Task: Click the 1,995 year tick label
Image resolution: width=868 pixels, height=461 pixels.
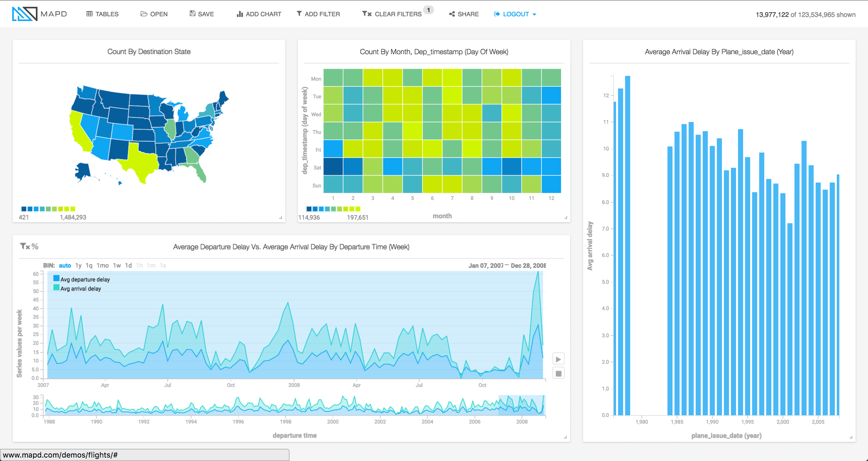Action: [x=747, y=422]
